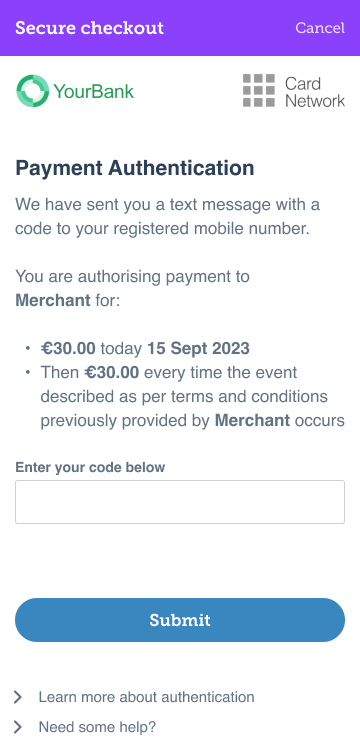
Task: Expand Learn more about authentication chevron
Action: click(x=18, y=697)
